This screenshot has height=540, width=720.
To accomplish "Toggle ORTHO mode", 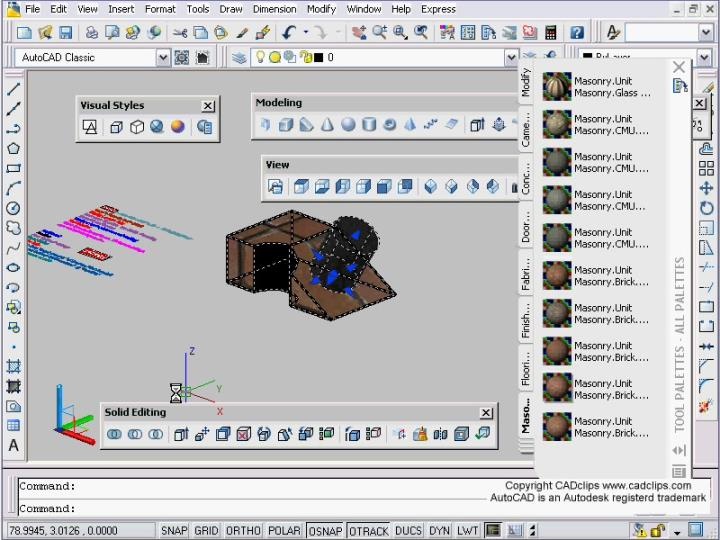I will coord(243,530).
